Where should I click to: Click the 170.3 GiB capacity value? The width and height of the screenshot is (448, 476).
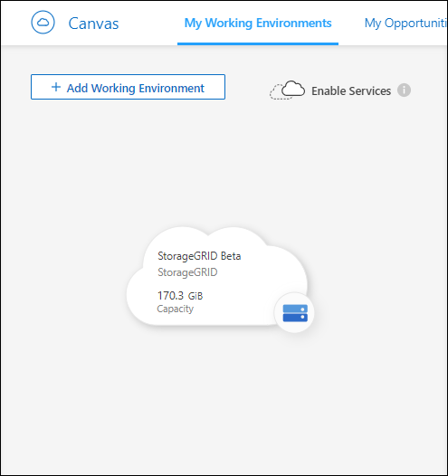[x=180, y=295]
